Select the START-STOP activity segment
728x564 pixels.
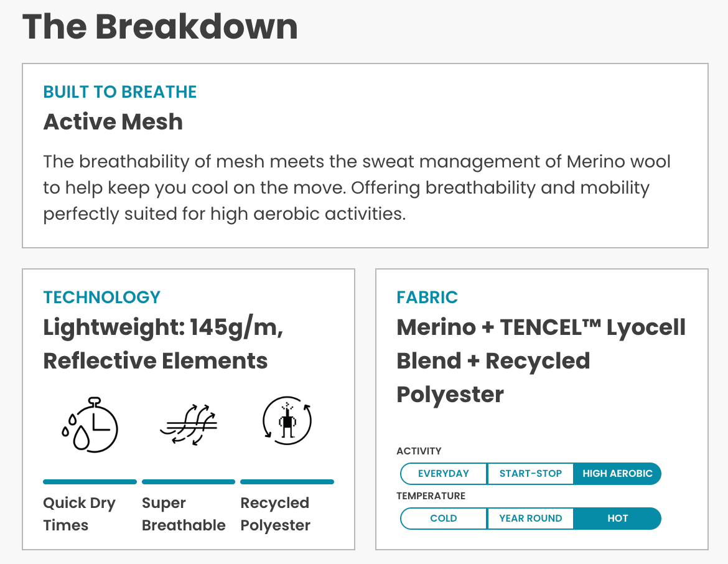[530, 474]
